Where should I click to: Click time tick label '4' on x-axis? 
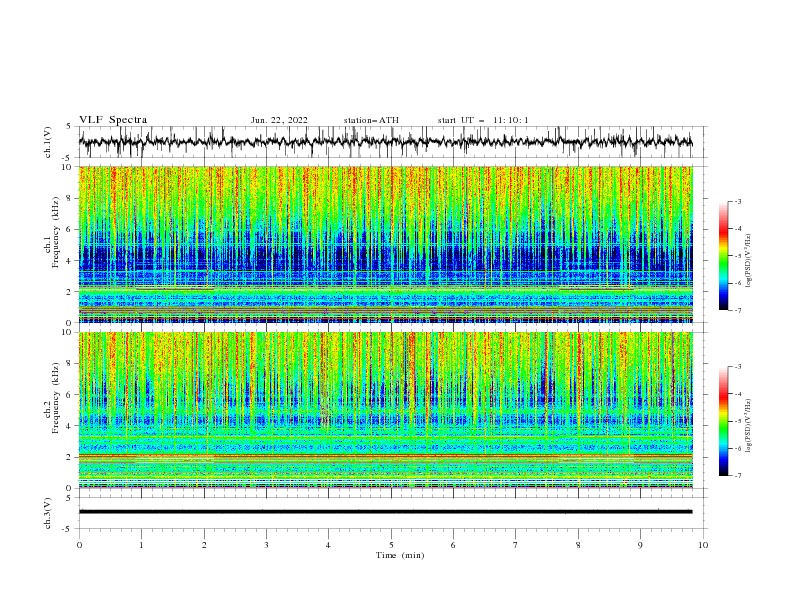click(x=328, y=545)
